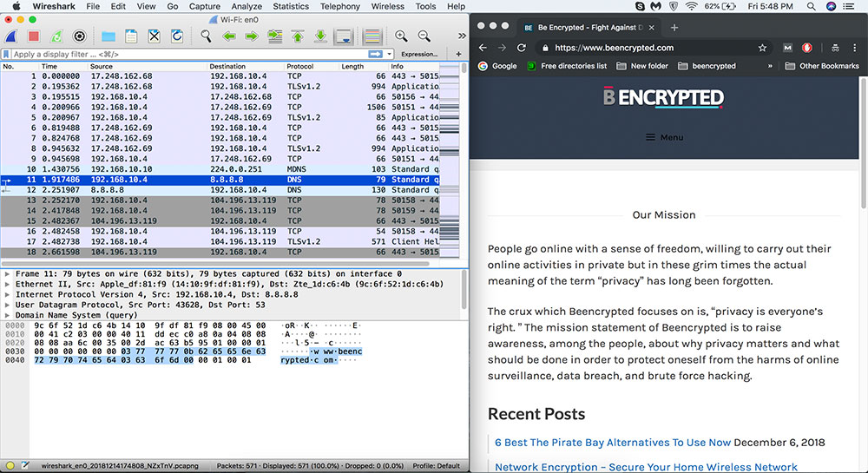This screenshot has width=868, height=473.
Task: Show hidden Wireshark toolbar items chevron
Action: tap(462, 36)
